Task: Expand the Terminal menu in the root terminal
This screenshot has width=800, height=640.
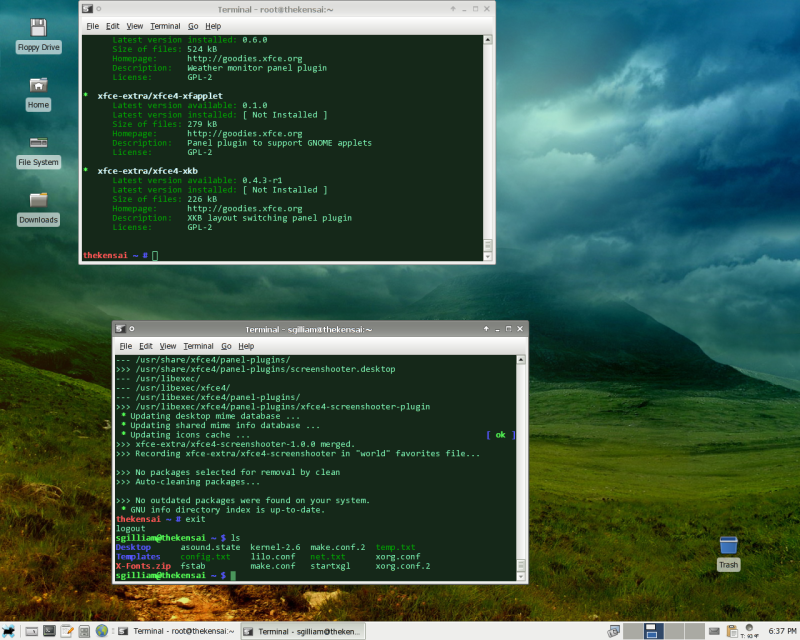Action: [165, 25]
